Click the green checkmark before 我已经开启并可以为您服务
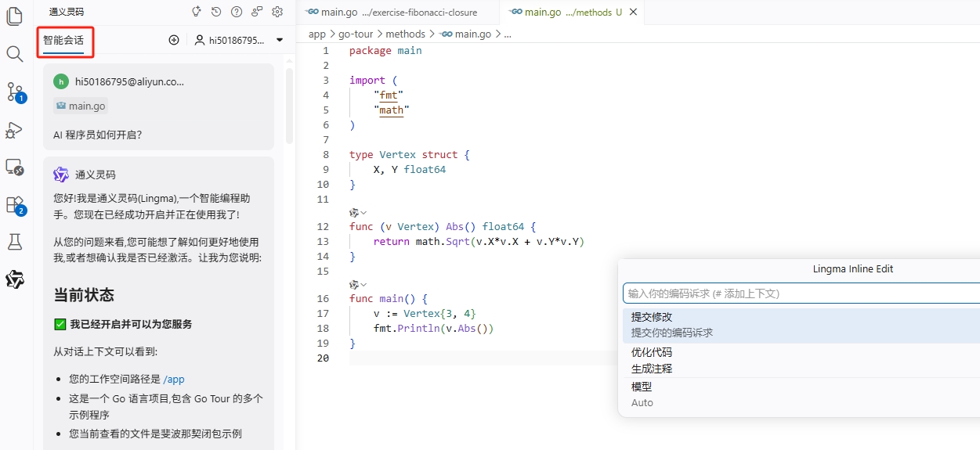Screen dimensions: 980x450 tap(60, 324)
